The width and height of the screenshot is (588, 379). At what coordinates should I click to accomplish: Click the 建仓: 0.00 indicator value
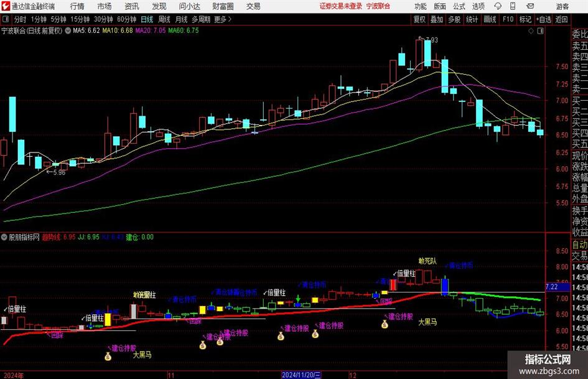pyautogui.click(x=139, y=237)
